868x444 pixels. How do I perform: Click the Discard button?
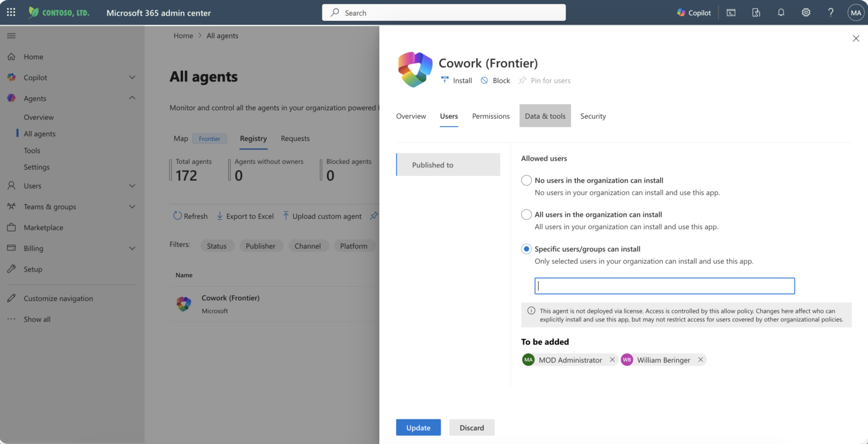tap(472, 428)
